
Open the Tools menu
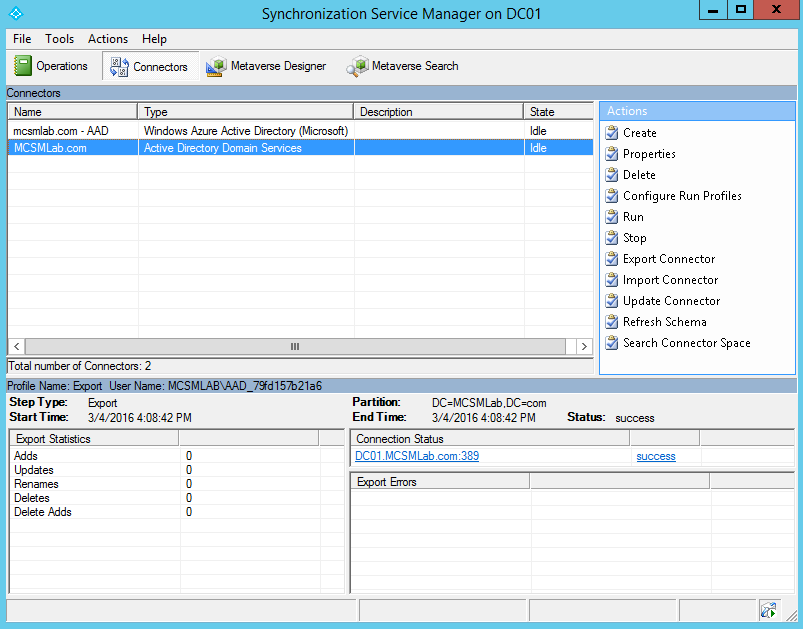59,39
